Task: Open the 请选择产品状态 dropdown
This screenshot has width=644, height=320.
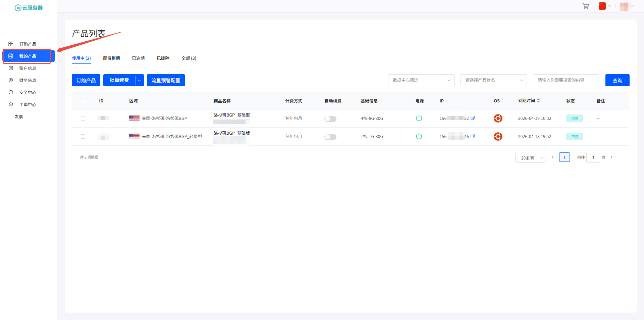Action: pyautogui.click(x=493, y=80)
